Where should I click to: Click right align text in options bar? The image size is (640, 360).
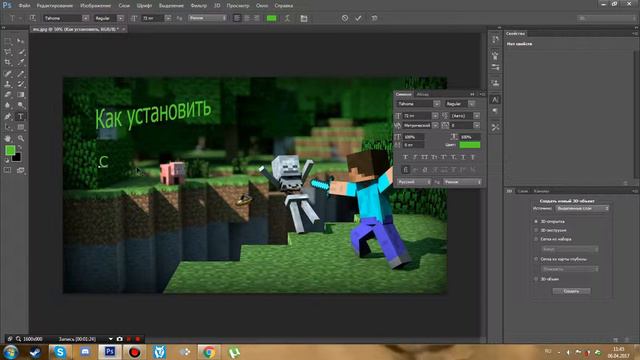(x=257, y=18)
